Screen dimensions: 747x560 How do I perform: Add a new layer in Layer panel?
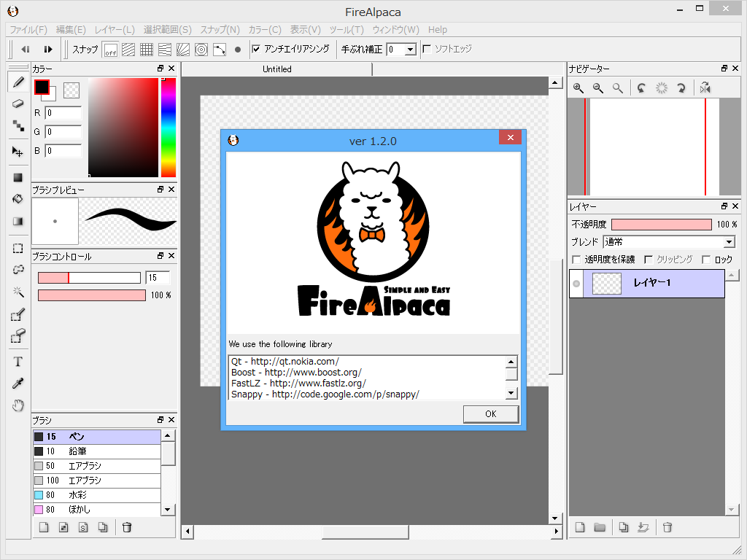pyautogui.click(x=580, y=527)
